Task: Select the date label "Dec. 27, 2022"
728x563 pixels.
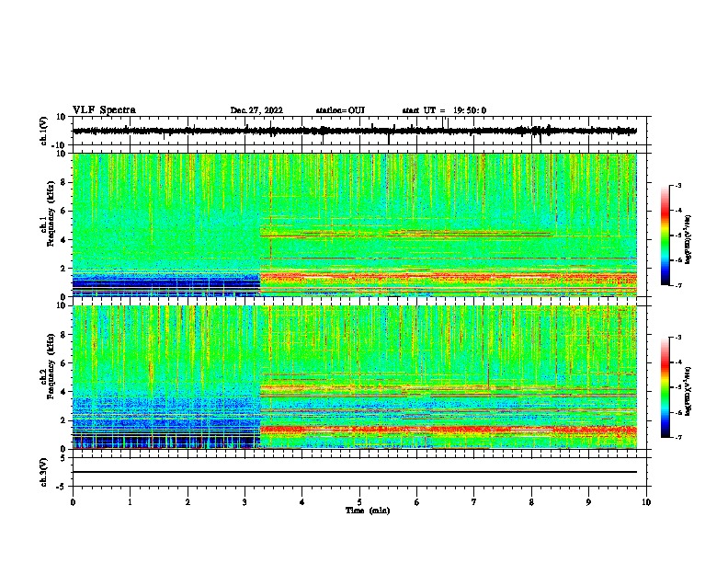Action: (256, 110)
